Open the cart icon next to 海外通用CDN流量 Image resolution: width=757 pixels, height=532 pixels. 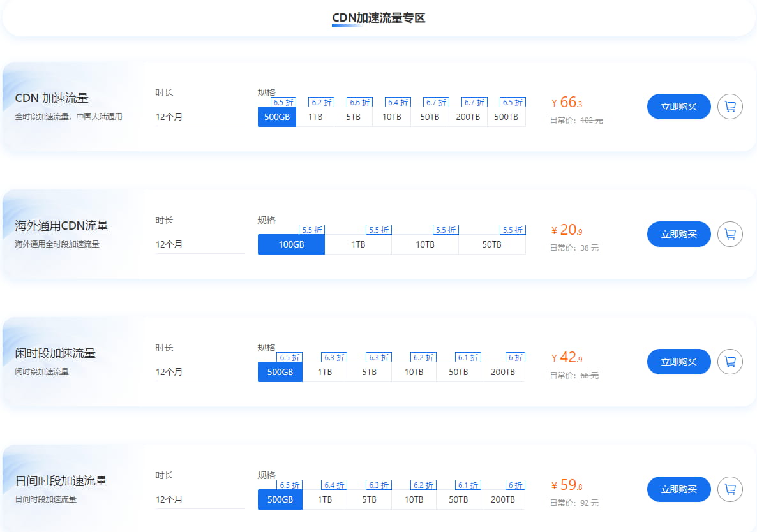pos(730,234)
